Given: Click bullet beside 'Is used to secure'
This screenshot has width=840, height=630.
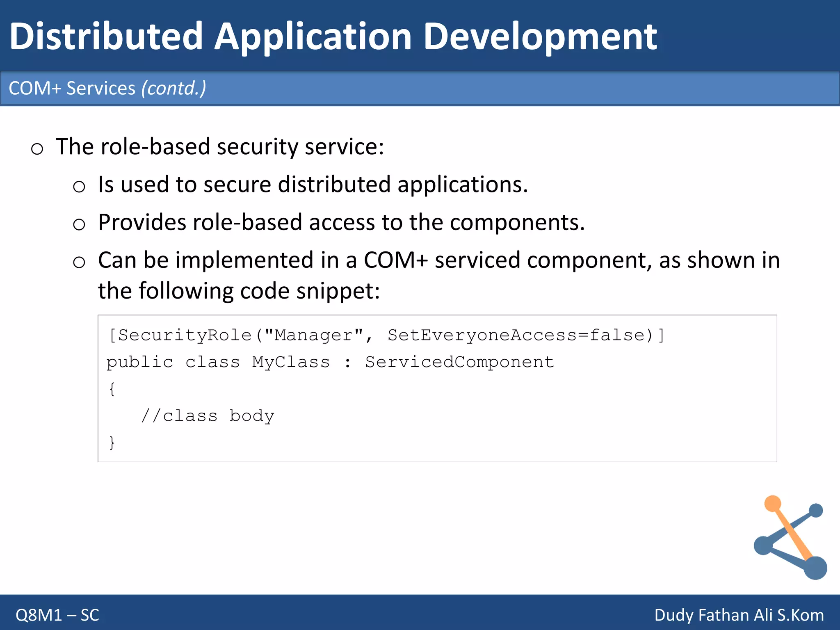Looking at the screenshot, I should [79, 187].
